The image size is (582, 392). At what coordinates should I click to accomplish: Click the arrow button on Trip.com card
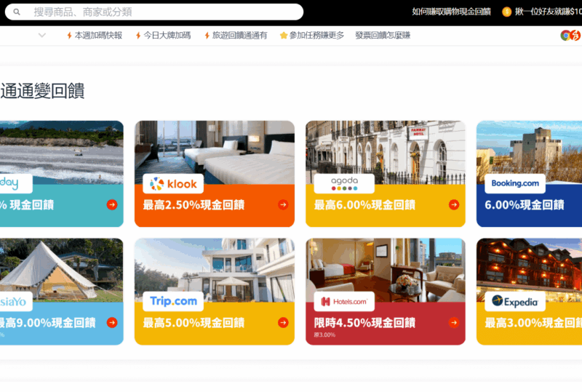[283, 323]
